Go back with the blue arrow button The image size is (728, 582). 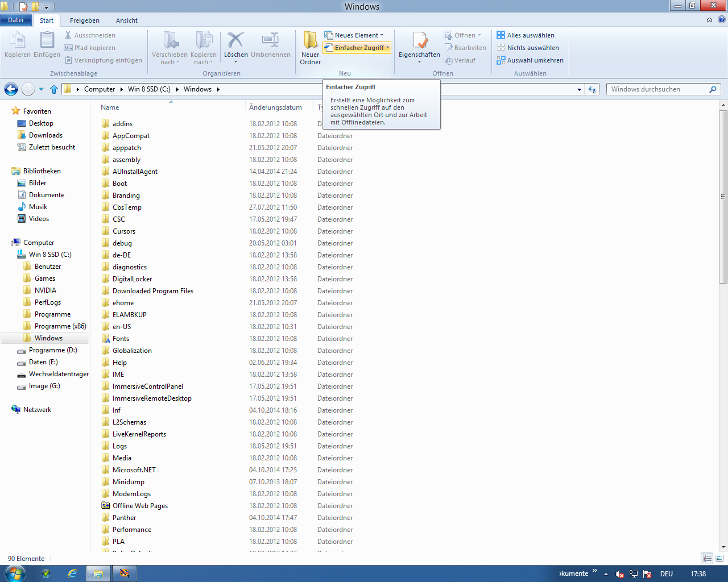pyautogui.click(x=11, y=89)
